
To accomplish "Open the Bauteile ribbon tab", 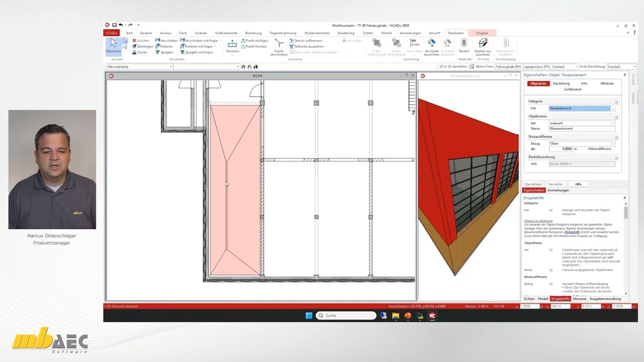I will point(146,33).
